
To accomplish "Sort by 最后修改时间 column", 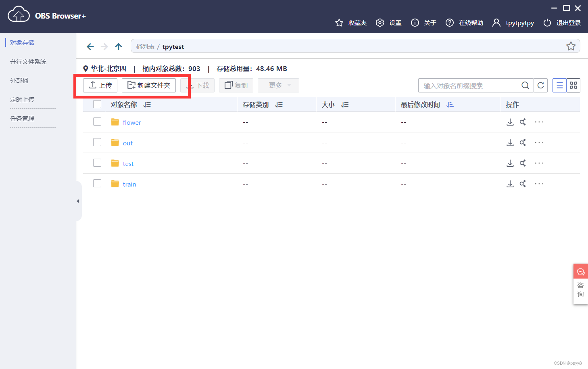I will coord(450,105).
